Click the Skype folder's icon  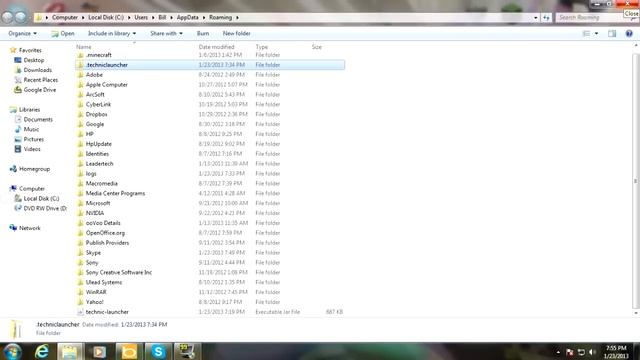pyautogui.click(x=80, y=253)
